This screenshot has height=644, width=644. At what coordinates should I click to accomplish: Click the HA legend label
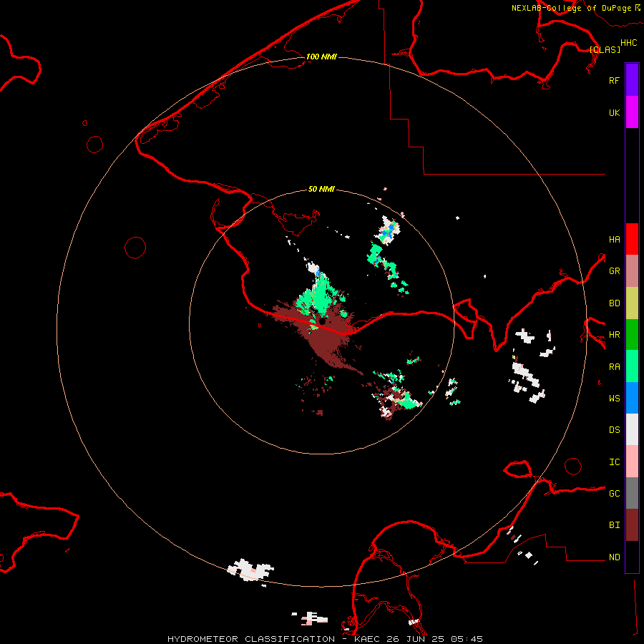614,240
